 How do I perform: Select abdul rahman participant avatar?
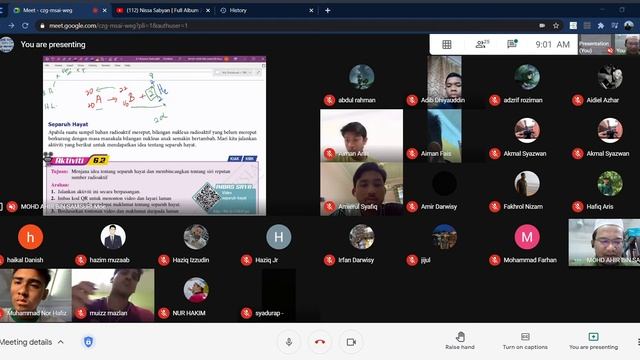pyautogui.click(x=361, y=77)
